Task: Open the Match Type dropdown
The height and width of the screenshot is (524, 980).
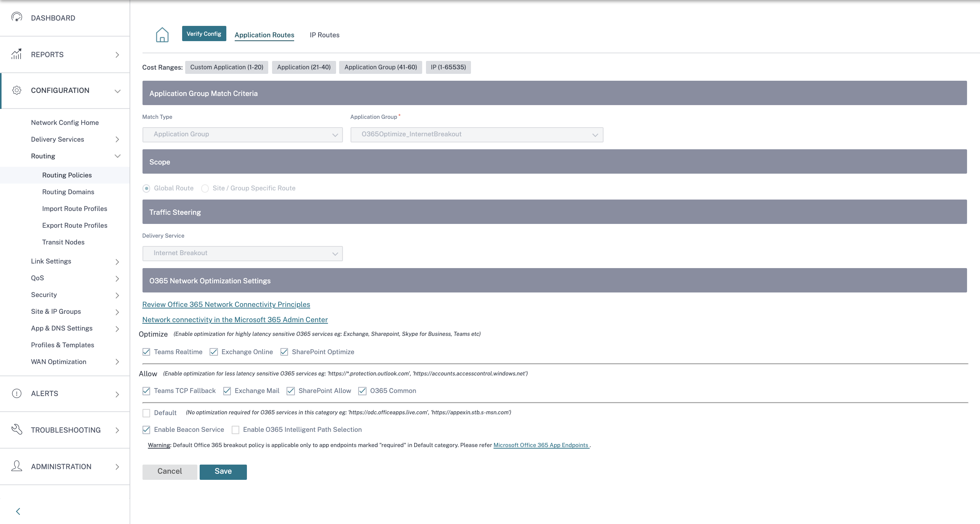Action: click(243, 134)
